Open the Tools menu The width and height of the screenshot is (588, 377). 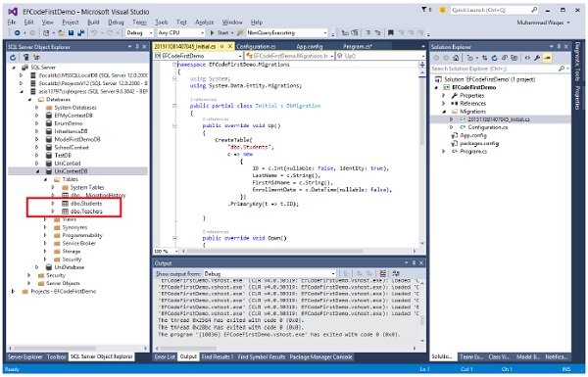(x=162, y=23)
